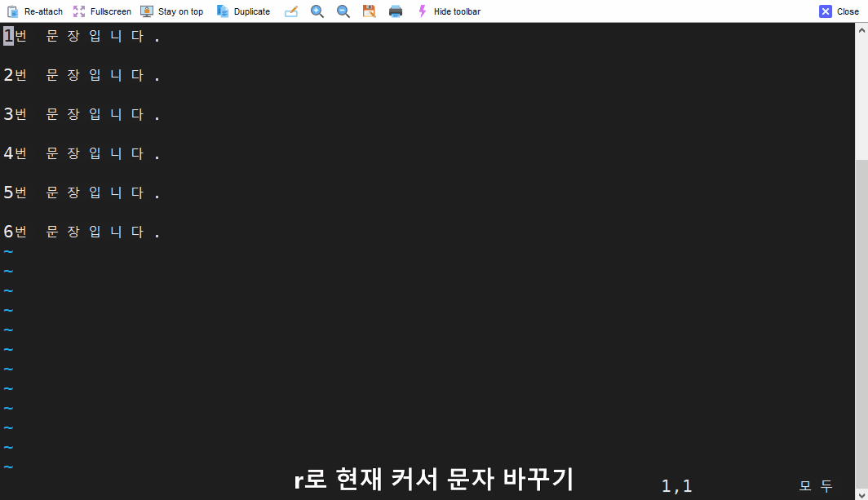Click the line '2번 문장입니다.'

pos(82,75)
